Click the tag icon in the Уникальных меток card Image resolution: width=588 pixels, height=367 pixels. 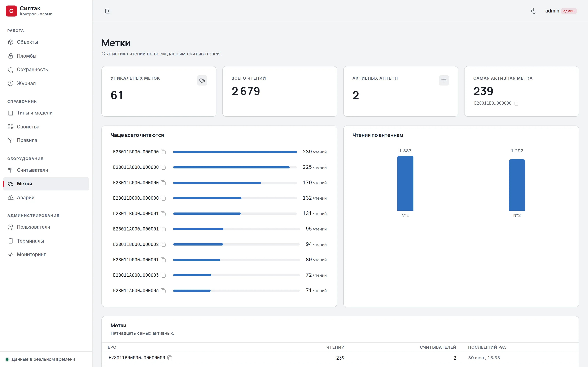point(202,80)
